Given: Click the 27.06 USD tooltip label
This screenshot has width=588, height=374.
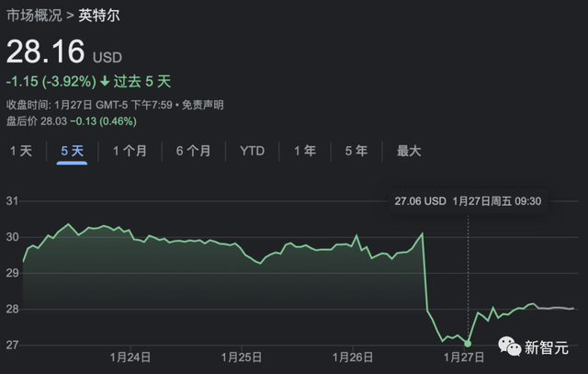Looking at the screenshot, I should point(421,201).
